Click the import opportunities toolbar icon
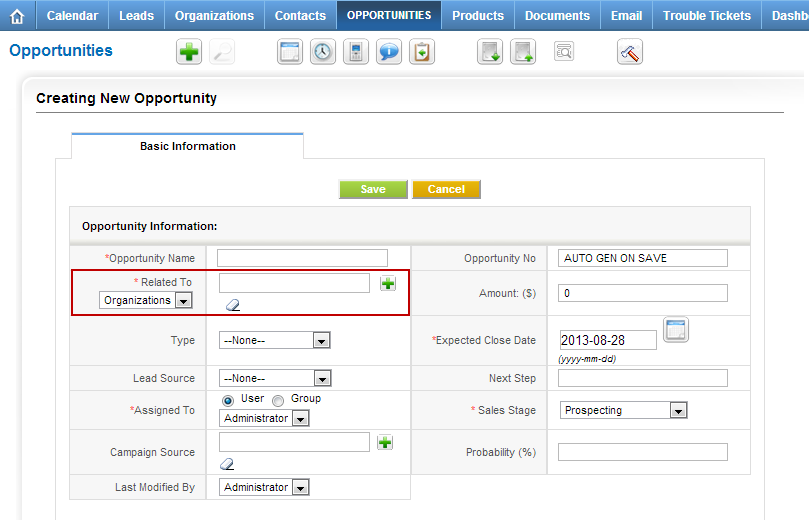Screen dimensions: 809x520 pyautogui.click(x=490, y=52)
